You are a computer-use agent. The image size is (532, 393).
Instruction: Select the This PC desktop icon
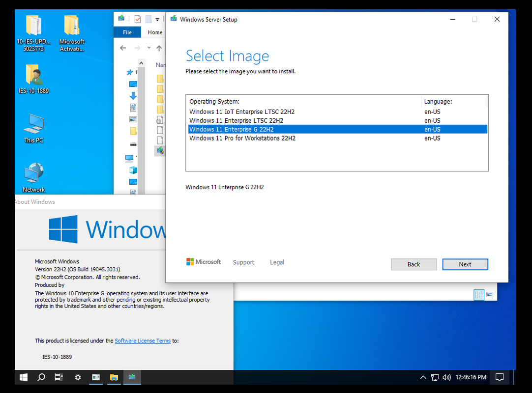tap(33, 128)
